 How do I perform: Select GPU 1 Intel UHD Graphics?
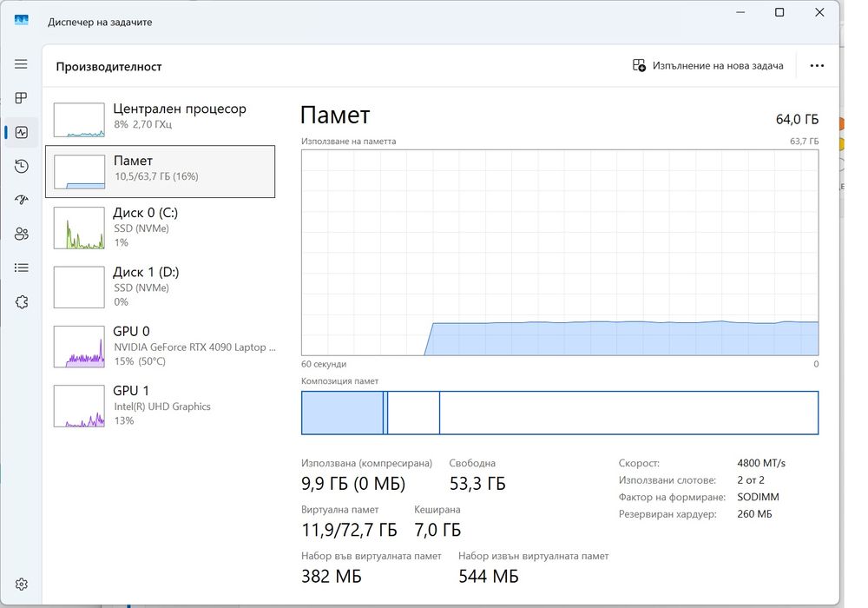coord(161,406)
